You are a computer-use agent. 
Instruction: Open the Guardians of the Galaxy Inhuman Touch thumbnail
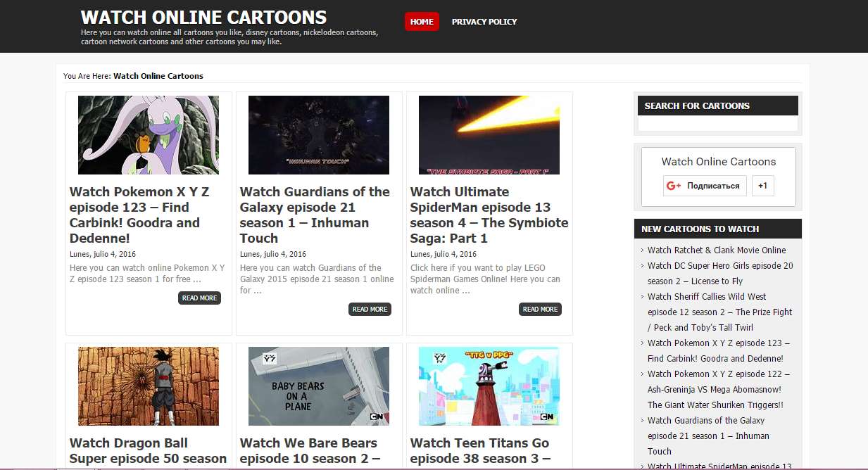point(319,135)
